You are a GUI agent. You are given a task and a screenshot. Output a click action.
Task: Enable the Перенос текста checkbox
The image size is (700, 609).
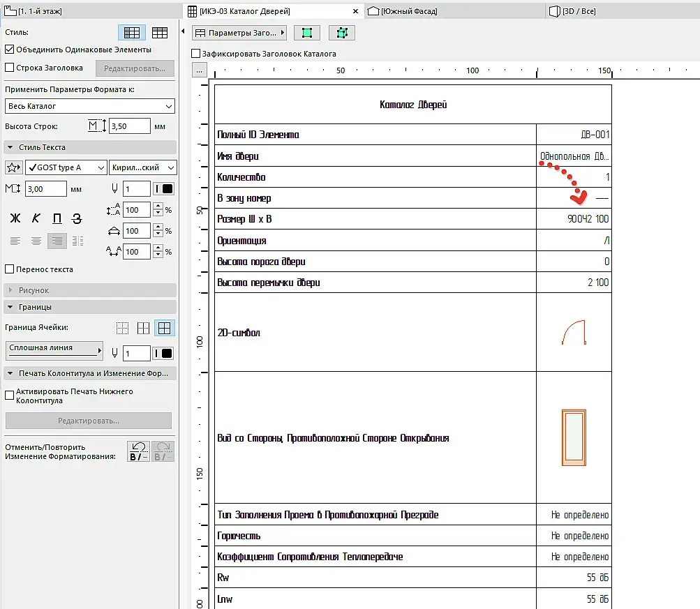(x=9, y=269)
